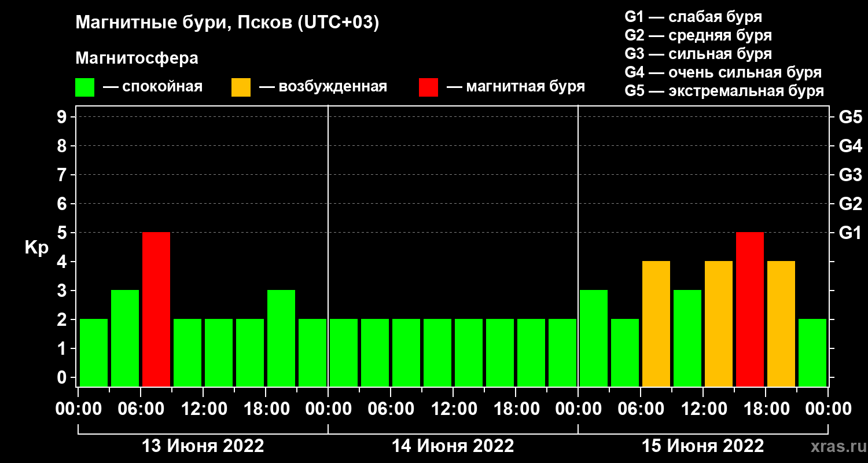The width and height of the screenshot is (868, 463).
Task: Click 'G1 — слабая буря' description
Action: point(693,17)
